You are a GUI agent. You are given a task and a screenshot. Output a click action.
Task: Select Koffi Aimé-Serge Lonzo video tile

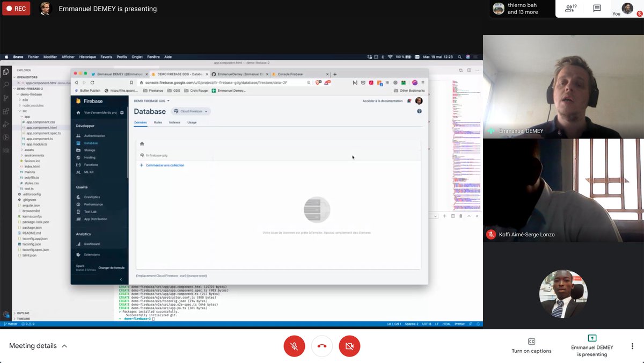pos(563,190)
